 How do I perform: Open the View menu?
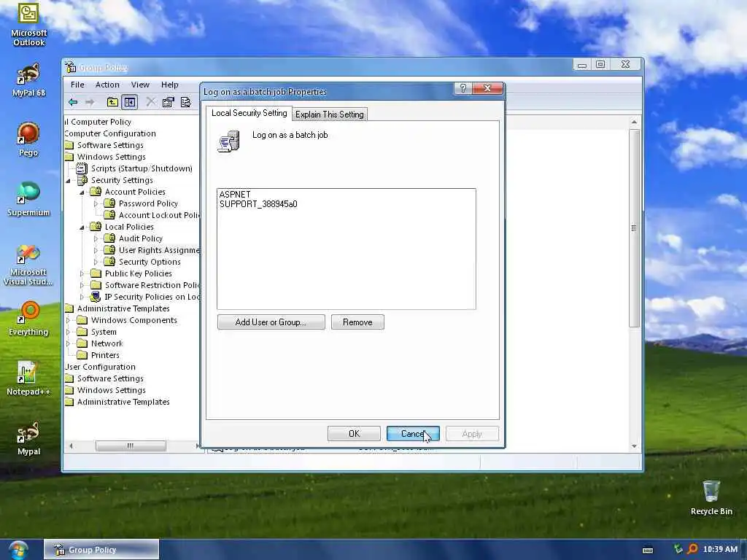click(140, 85)
